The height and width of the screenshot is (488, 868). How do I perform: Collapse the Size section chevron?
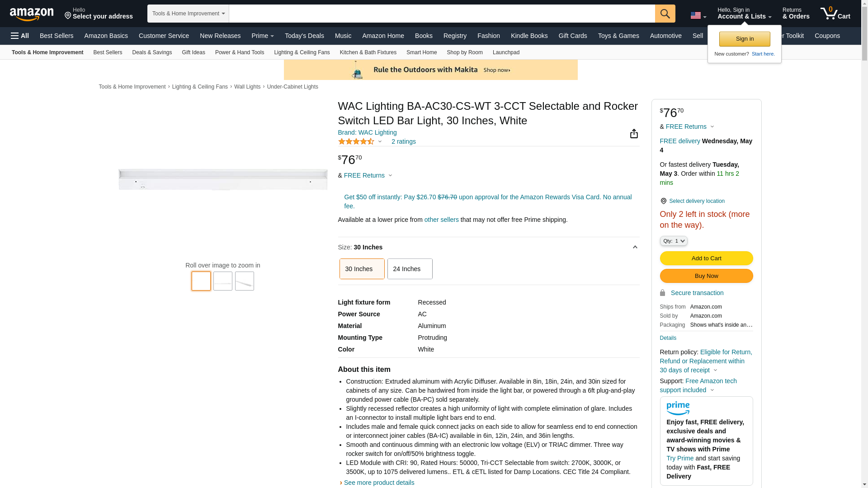tap(635, 247)
